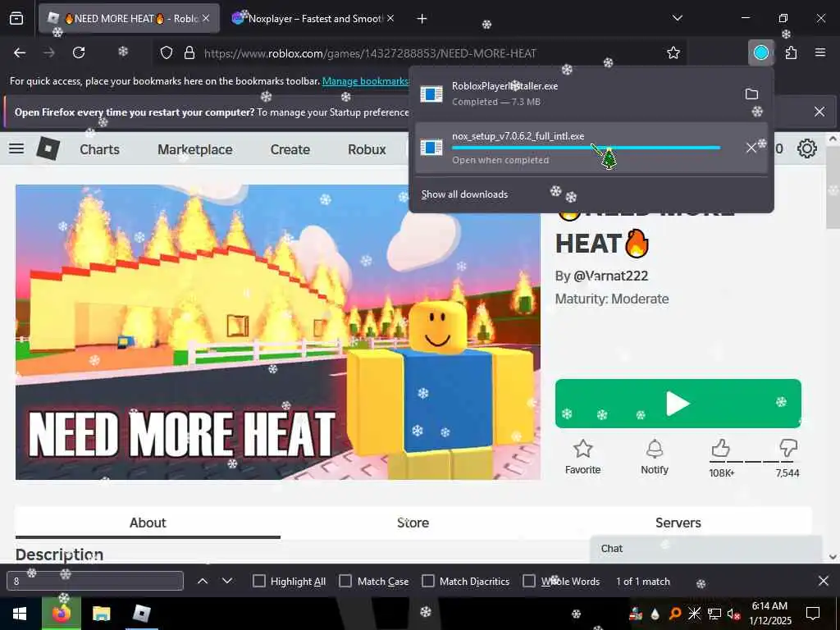840x630 pixels.
Task: Open the extensions puzzle icon
Action: [x=792, y=52]
